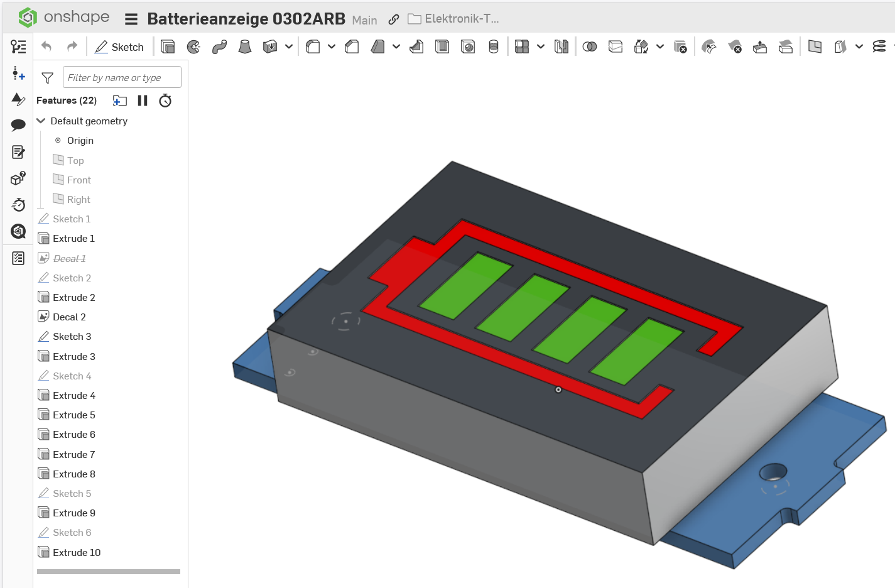895x588 pixels.
Task: Select the Helix tool
Action: [879, 46]
